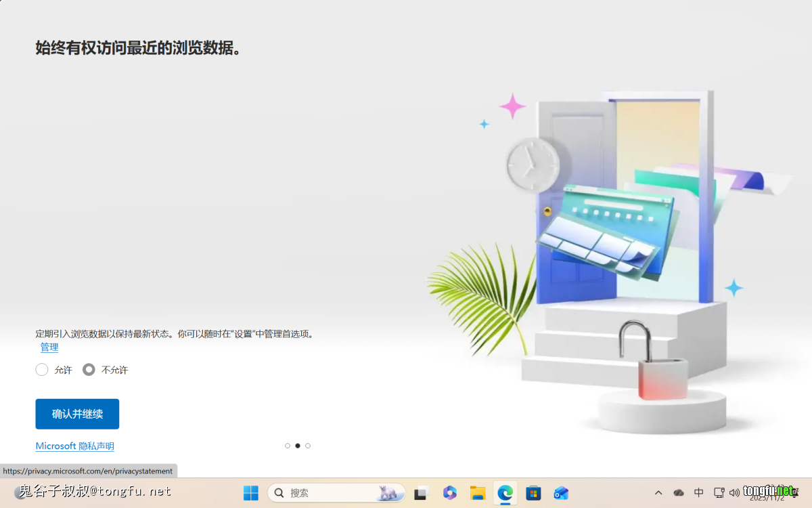Open Task View from the taskbar
The image size is (812, 508).
pos(422,493)
